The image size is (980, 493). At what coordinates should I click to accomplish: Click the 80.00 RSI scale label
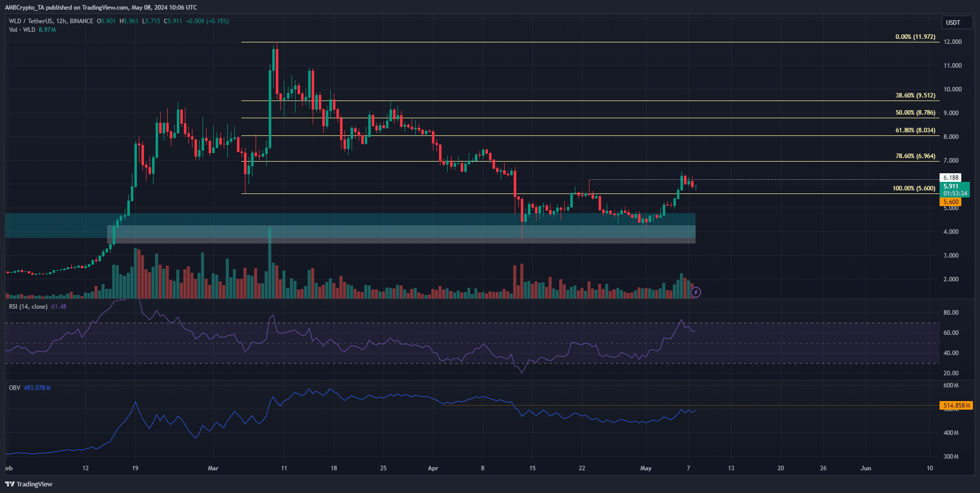951,313
